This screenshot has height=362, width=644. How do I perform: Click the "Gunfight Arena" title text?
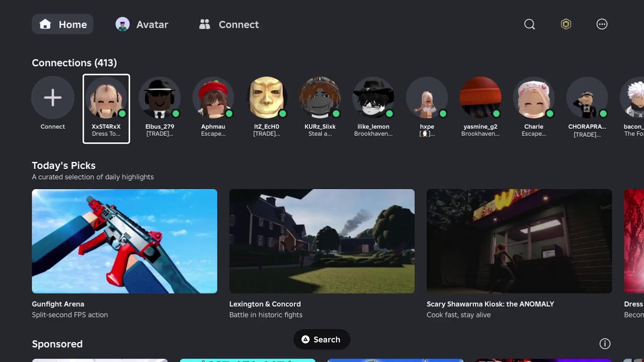point(58,304)
